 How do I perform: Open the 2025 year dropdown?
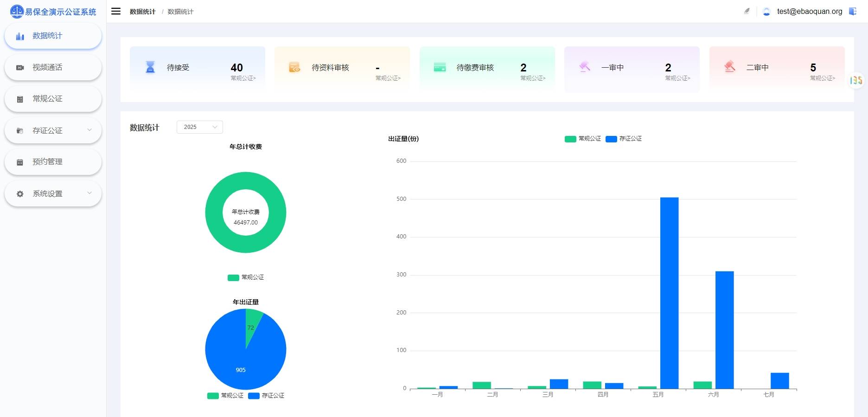[199, 127]
